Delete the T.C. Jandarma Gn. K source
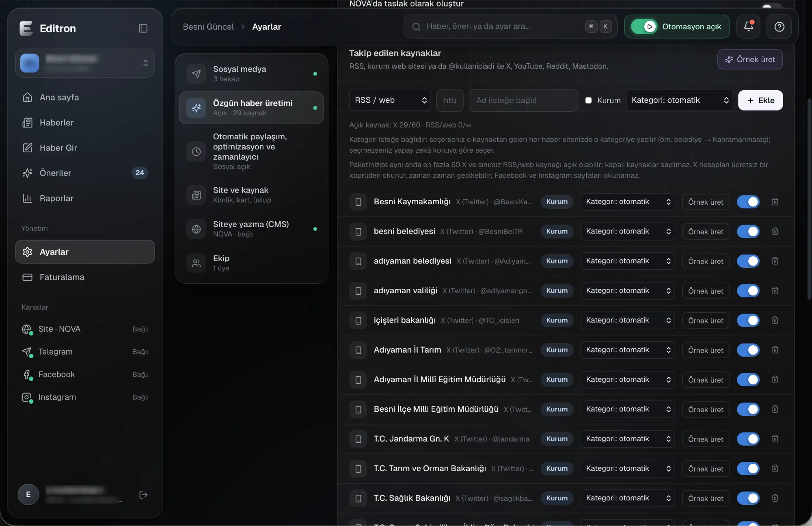Image resolution: width=812 pixels, height=526 pixels. [x=775, y=439]
